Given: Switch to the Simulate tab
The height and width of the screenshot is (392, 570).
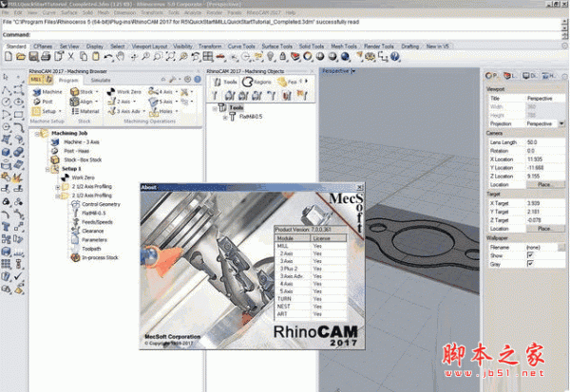Looking at the screenshot, I should coord(101,81).
